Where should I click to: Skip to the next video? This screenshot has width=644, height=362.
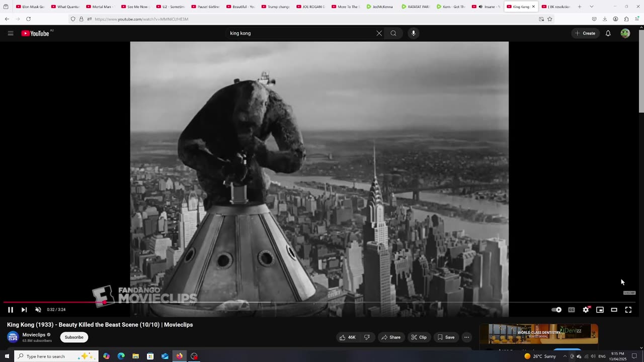coord(24,310)
